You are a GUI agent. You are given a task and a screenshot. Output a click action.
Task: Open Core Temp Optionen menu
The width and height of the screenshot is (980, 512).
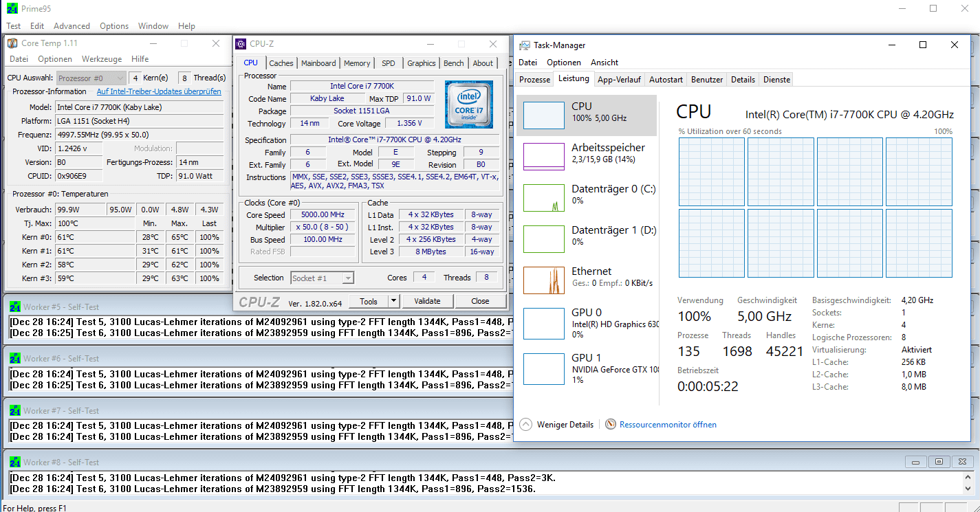55,59
